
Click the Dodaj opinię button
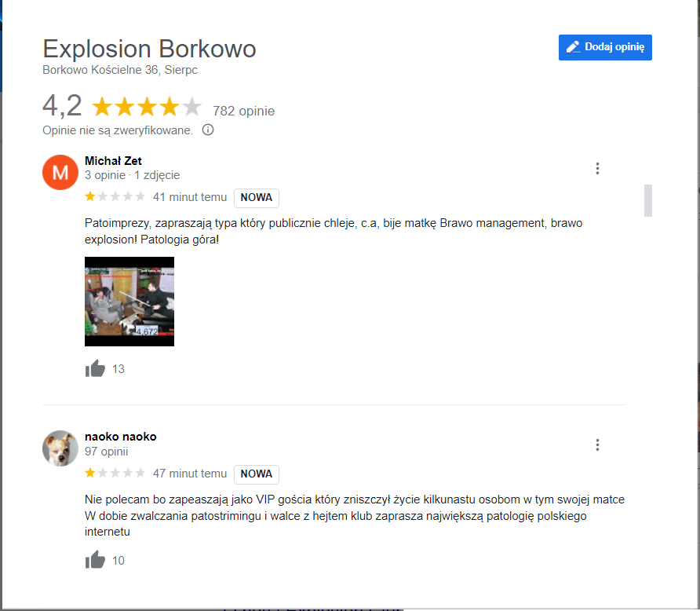point(605,47)
